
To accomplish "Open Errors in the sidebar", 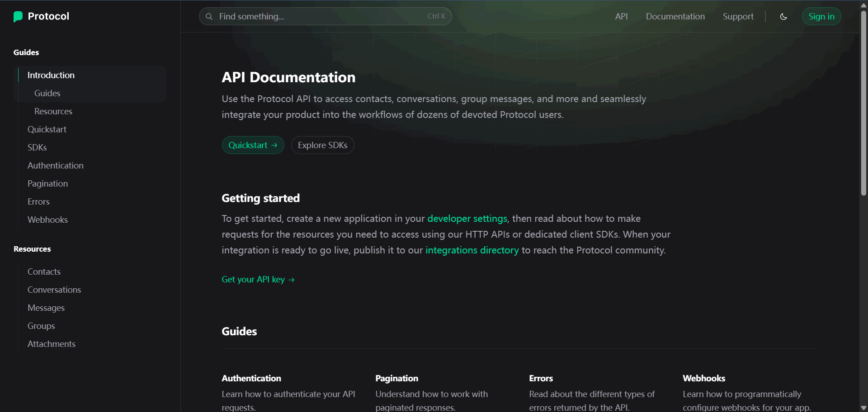I will coord(38,201).
